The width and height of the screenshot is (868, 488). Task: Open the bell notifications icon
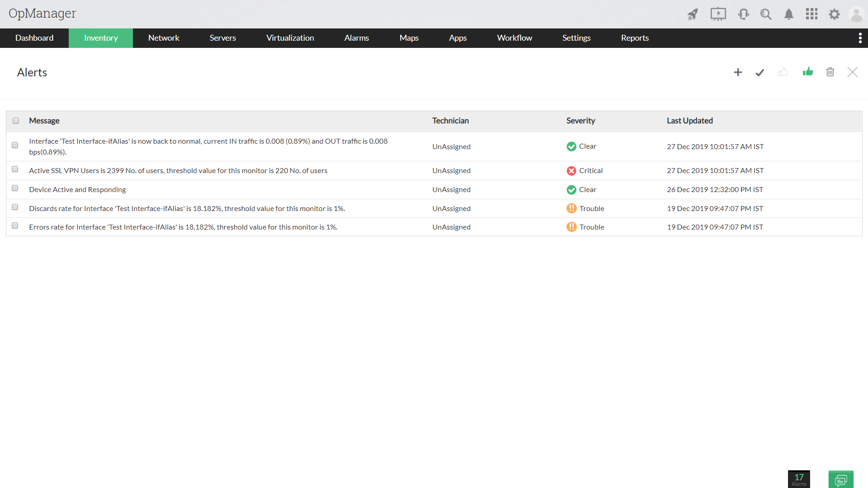pos(789,14)
